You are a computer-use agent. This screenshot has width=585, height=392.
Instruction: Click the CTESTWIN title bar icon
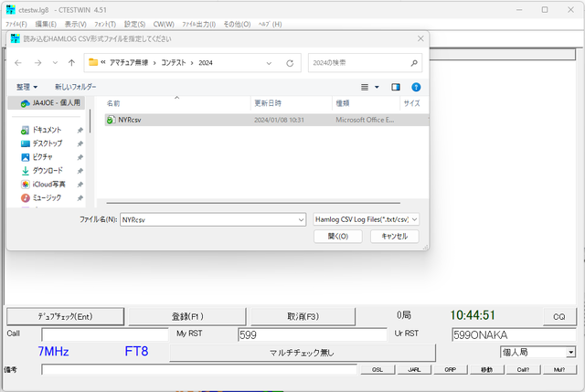[11, 10]
